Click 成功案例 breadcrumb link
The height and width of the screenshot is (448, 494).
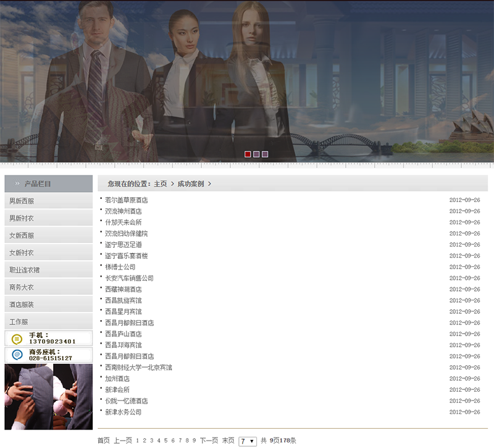tap(190, 184)
